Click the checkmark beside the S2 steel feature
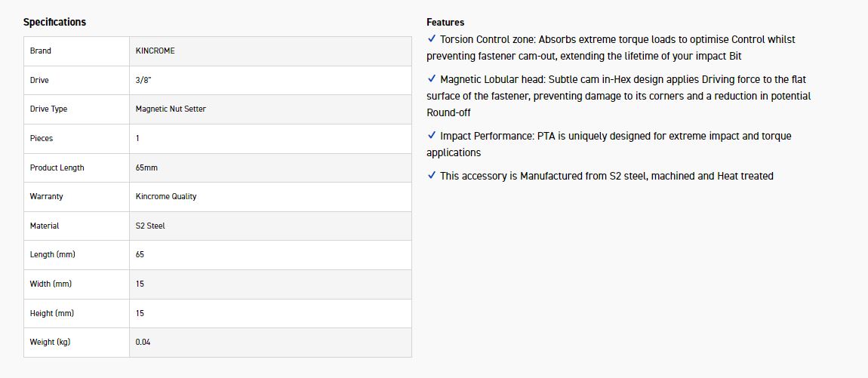 click(x=432, y=176)
